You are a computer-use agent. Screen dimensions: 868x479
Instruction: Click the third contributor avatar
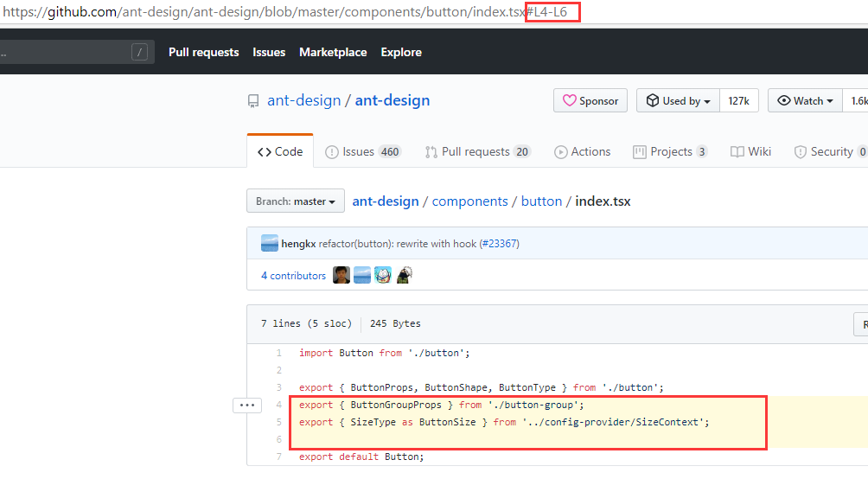(383, 275)
